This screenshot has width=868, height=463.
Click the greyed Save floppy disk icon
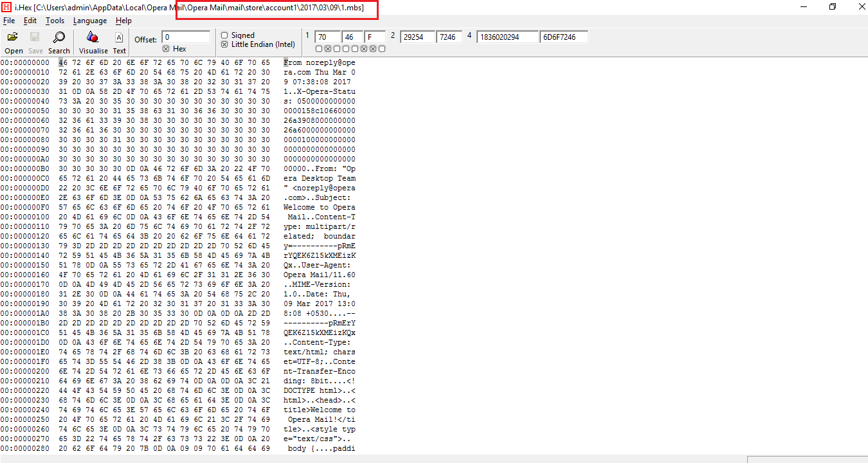pyautogui.click(x=35, y=37)
